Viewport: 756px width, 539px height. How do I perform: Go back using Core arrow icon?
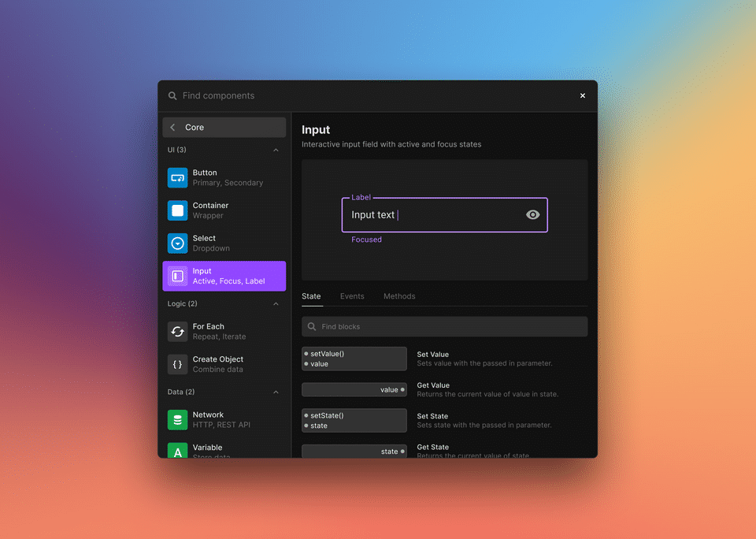click(172, 128)
